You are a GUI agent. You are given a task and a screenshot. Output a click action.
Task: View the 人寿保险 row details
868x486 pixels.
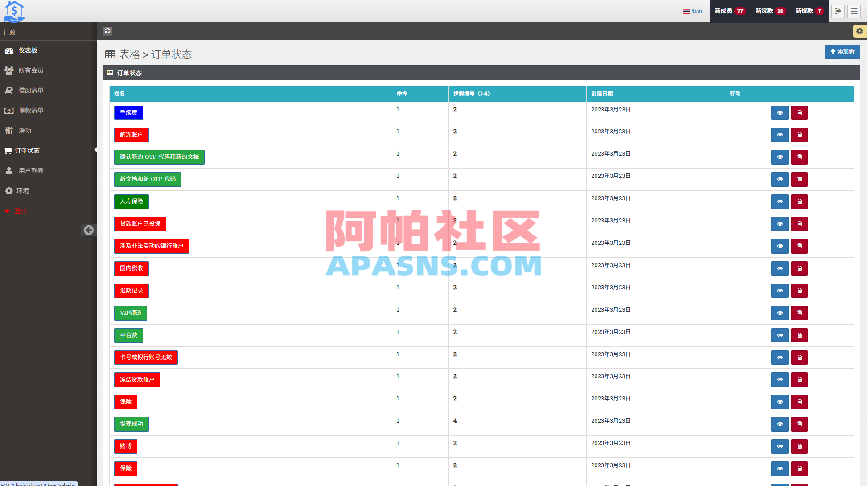[779, 202]
